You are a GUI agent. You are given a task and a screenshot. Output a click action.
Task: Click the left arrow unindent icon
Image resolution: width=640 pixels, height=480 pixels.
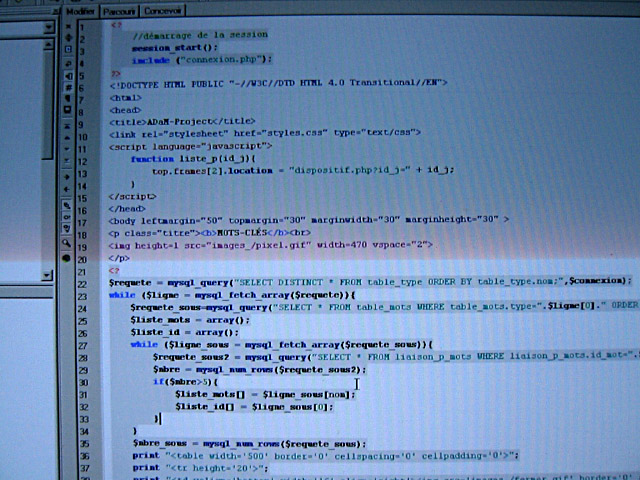67,189
